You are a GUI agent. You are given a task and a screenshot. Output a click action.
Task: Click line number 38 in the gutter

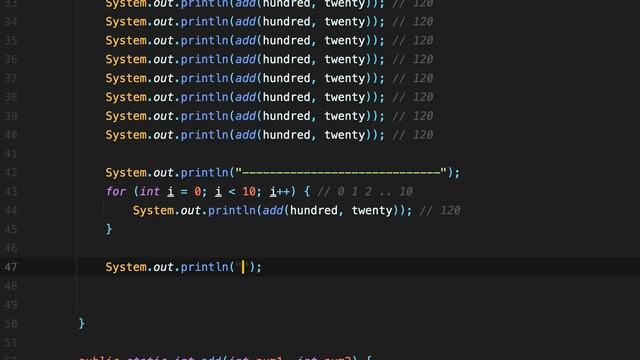tap(11, 97)
